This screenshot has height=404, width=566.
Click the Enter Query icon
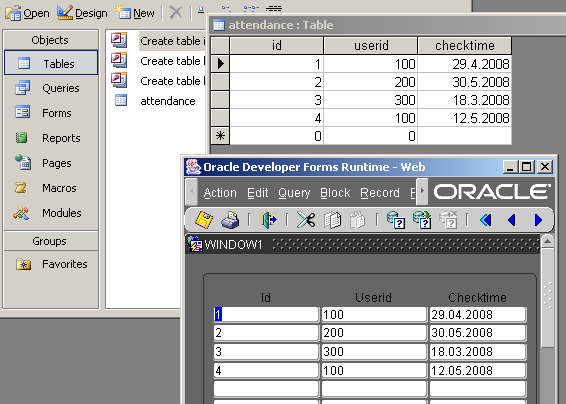click(396, 220)
